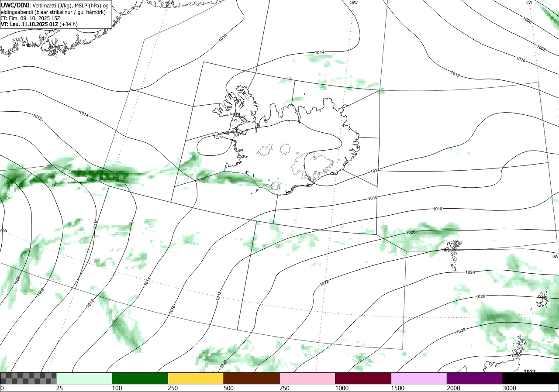Click the 1022 isobar label

(324, 283)
